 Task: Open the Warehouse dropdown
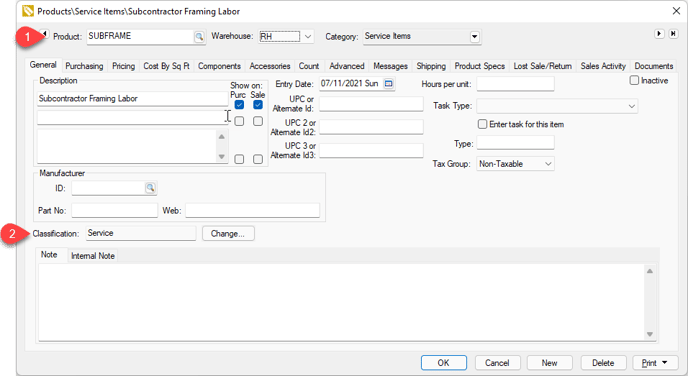click(308, 36)
